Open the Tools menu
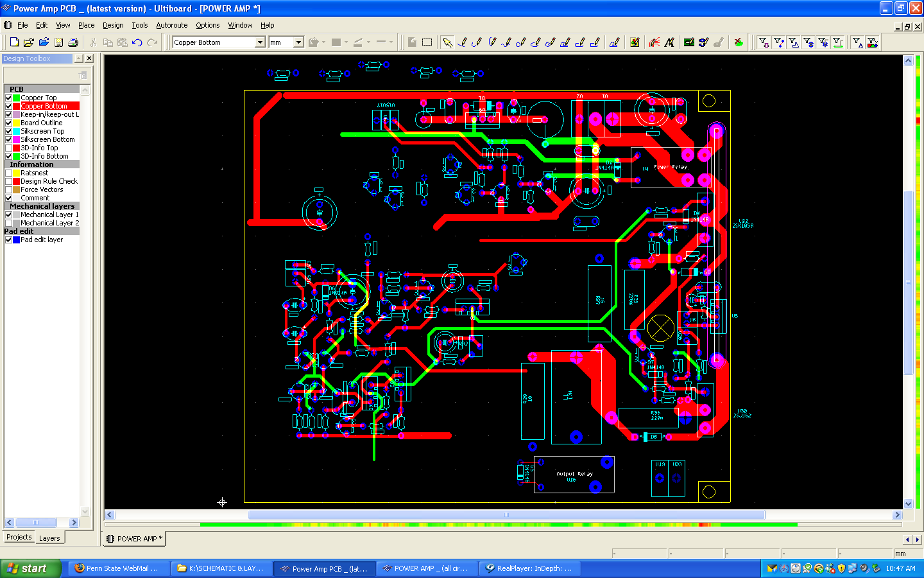The height and width of the screenshot is (578, 924). pos(140,25)
